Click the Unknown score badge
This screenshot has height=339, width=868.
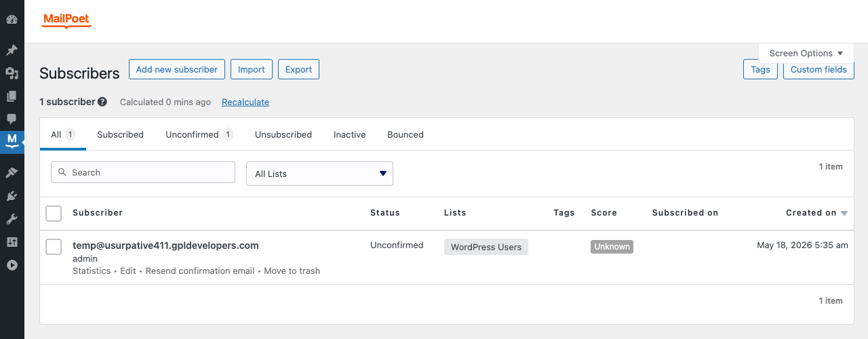[612, 247]
